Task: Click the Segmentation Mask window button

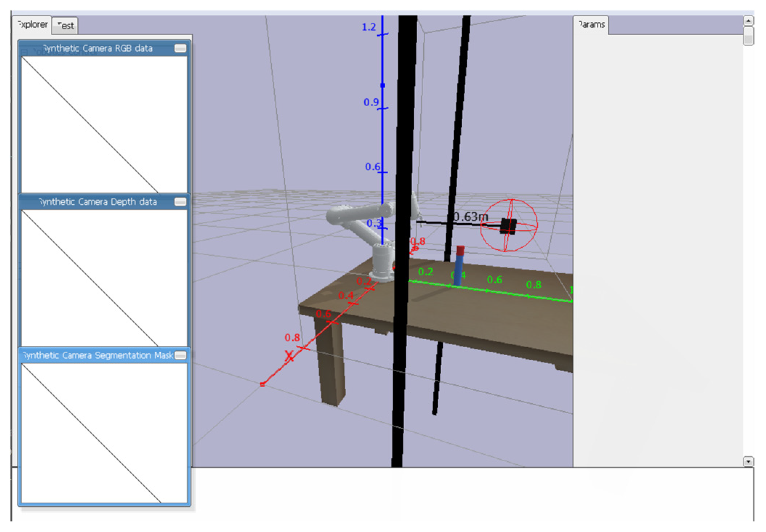Action: click(x=180, y=355)
